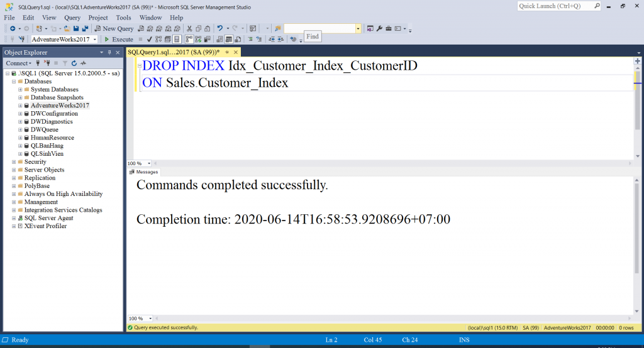Refresh the Object Explorer tree
Screen dimensions: 644x348
[x=74, y=63]
